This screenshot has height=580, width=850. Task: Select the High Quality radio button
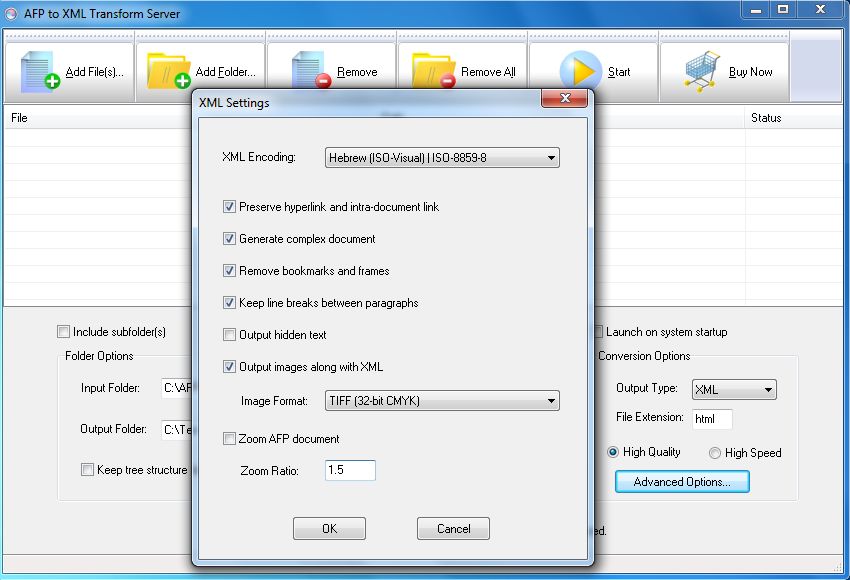tap(613, 452)
